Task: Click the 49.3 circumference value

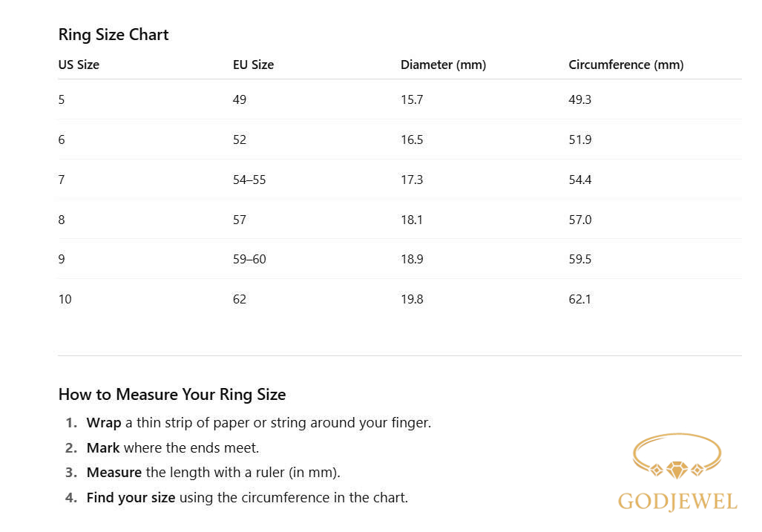Action: click(579, 99)
